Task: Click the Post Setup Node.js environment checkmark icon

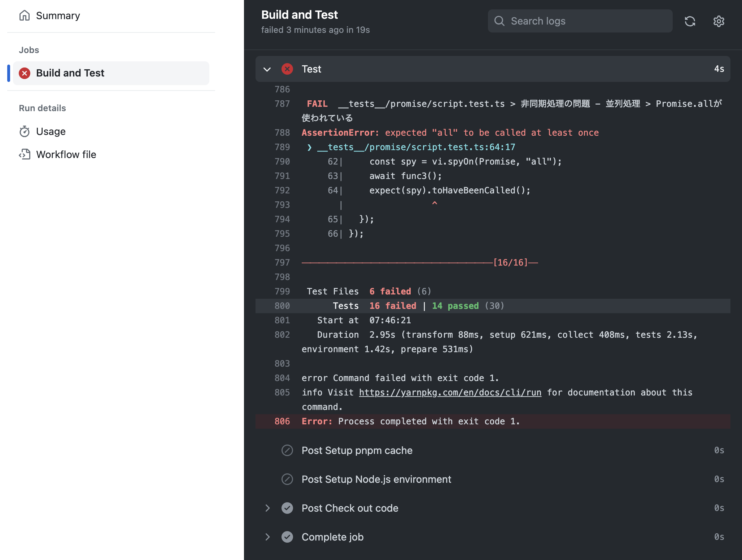Action: coord(288,479)
